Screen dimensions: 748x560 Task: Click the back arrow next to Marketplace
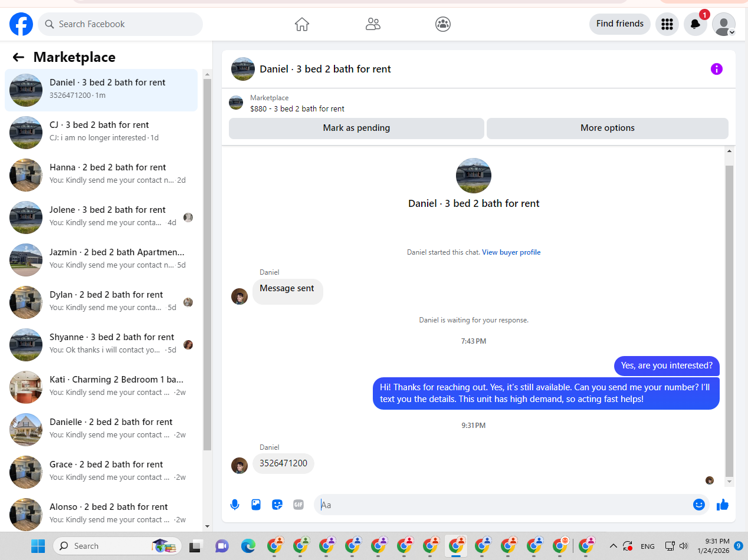pos(18,57)
